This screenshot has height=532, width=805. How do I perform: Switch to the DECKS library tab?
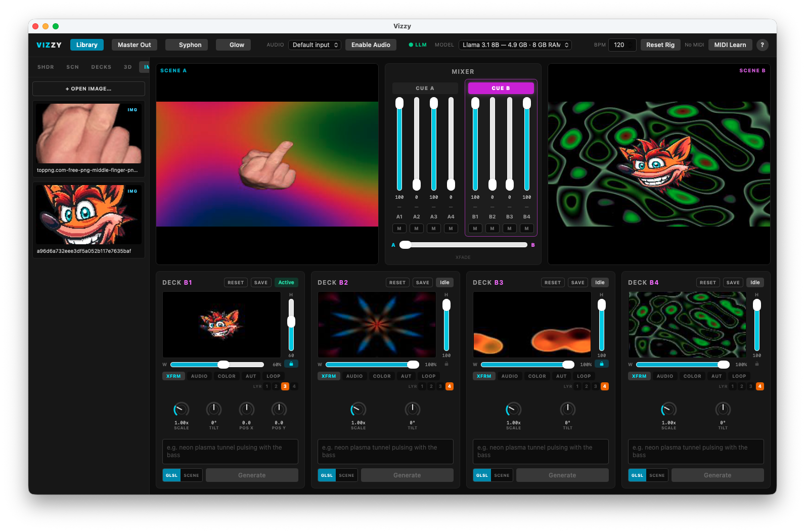coord(101,67)
